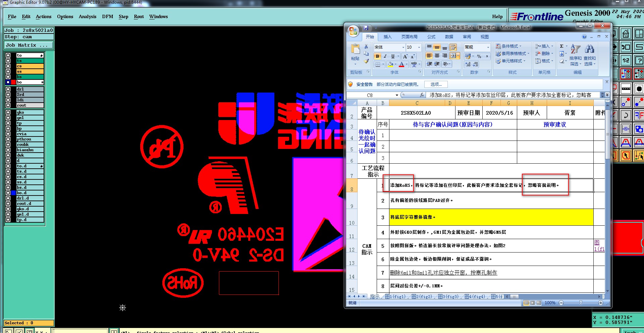Open the Insert cells dropdown
The image size is (644, 333).
tap(544, 46)
